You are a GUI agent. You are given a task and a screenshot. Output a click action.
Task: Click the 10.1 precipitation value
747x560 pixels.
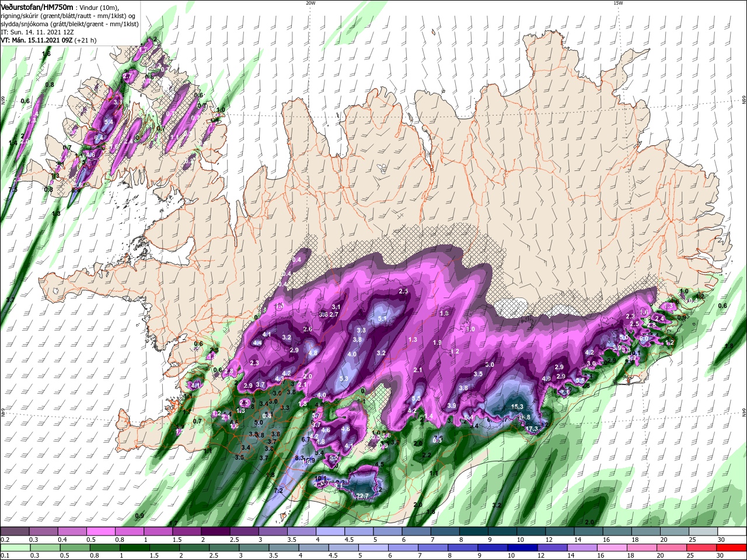click(x=320, y=478)
